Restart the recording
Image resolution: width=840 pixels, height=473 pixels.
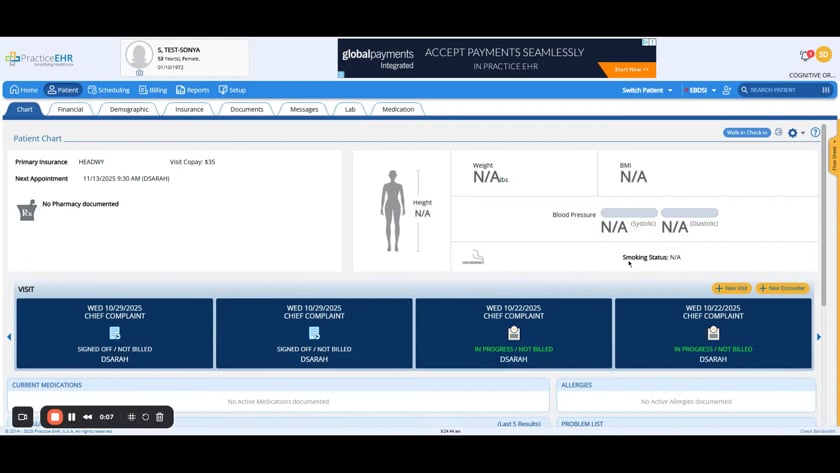[146, 417]
